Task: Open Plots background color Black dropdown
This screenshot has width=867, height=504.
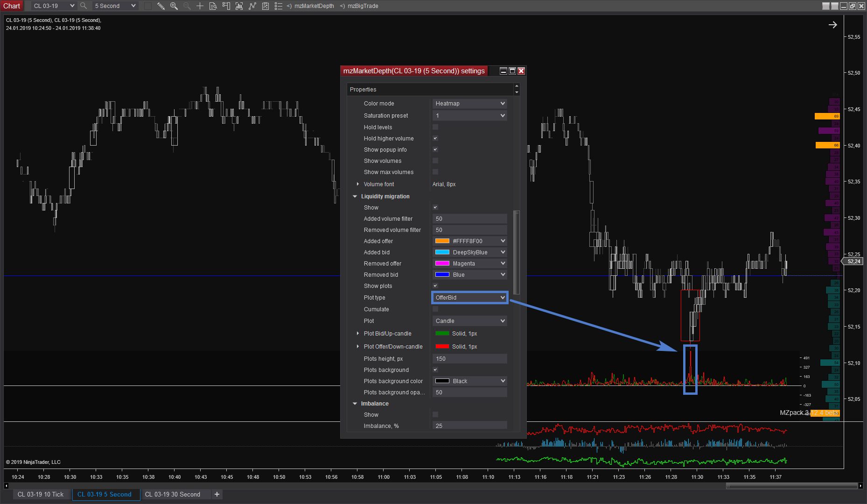Action: coord(469,381)
